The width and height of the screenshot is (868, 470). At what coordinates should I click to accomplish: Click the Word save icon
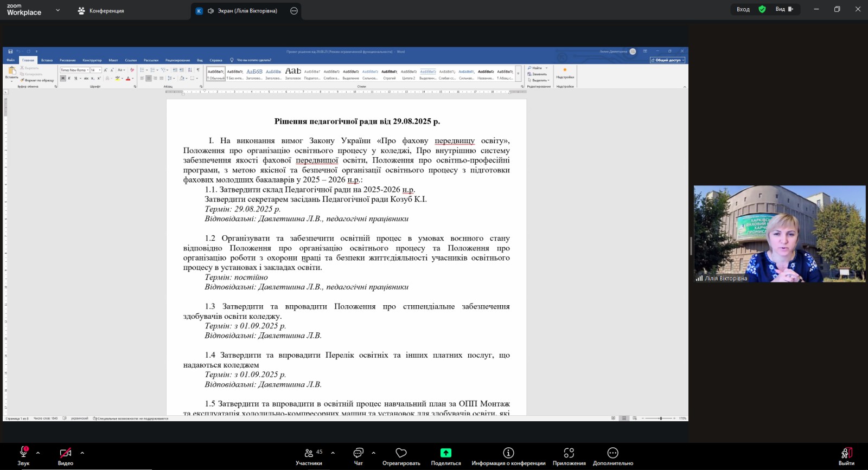[10, 51]
